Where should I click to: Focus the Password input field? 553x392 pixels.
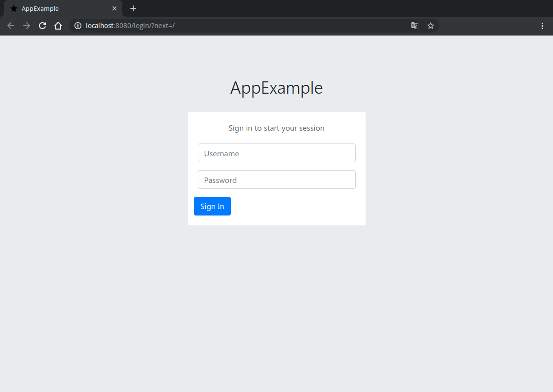(276, 179)
